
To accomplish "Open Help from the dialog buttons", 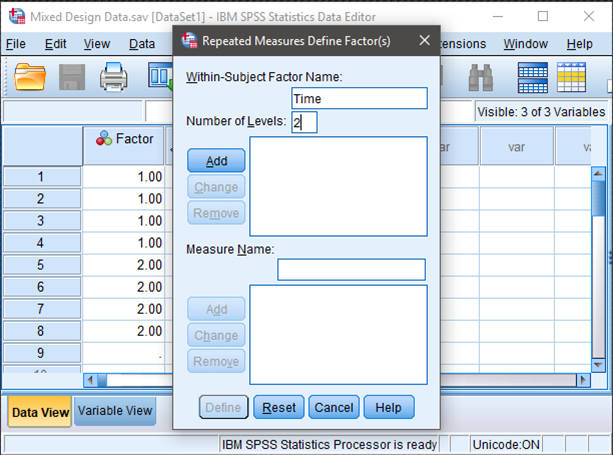I will (x=389, y=407).
